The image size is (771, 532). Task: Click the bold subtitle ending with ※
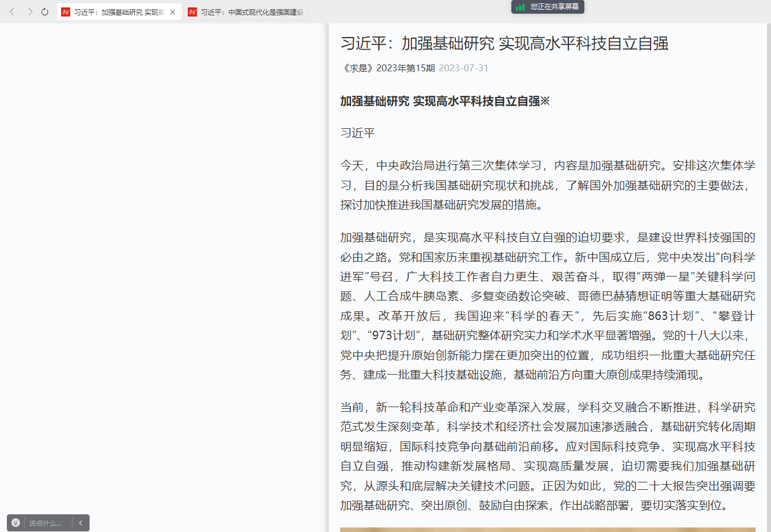445,101
